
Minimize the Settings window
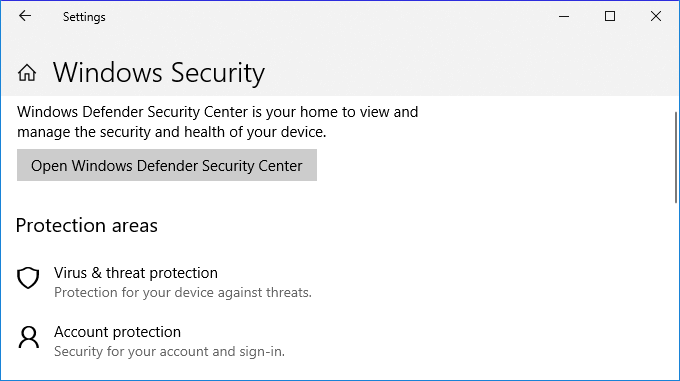(564, 16)
